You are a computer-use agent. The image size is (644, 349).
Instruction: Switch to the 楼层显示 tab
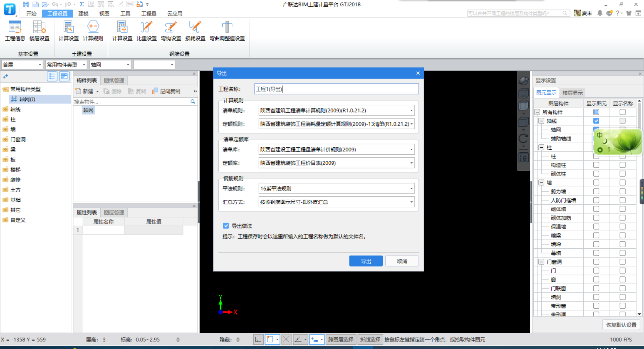point(573,93)
